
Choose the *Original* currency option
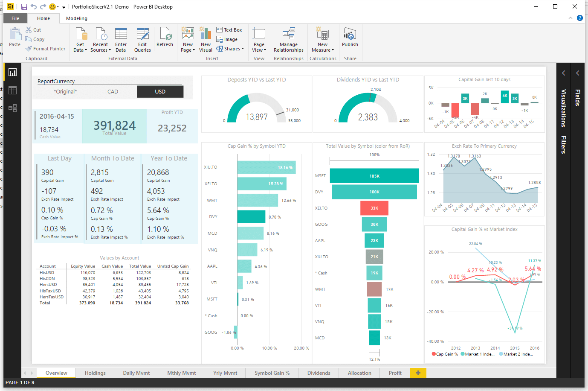coord(65,92)
